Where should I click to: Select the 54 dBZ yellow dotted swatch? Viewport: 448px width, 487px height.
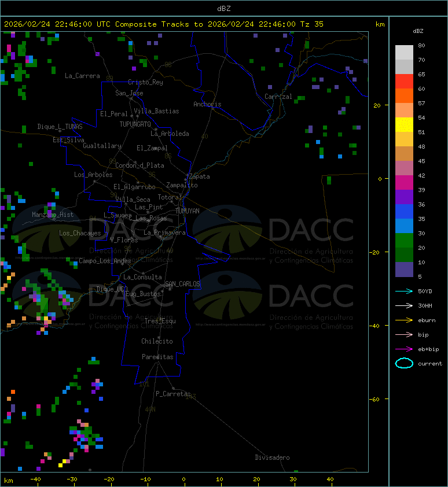404,124
